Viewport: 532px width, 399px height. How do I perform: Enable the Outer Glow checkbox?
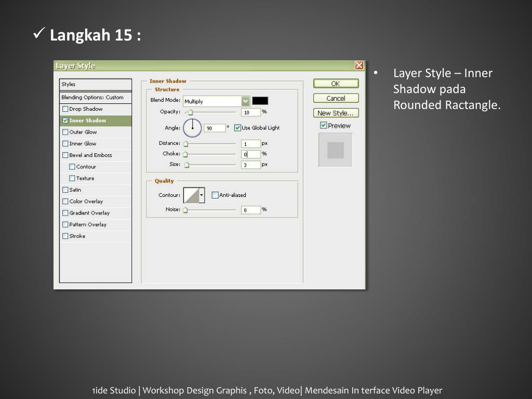[65, 132]
